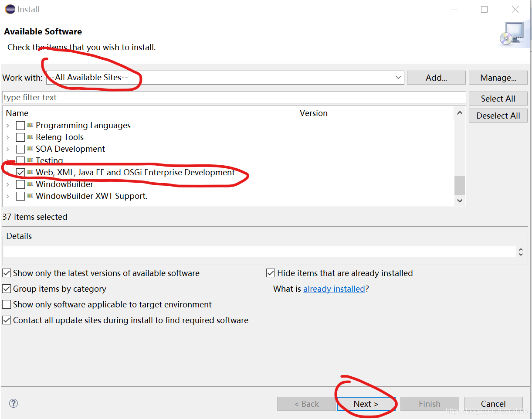
Task: Click the Deselect All button
Action: pos(498,116)
